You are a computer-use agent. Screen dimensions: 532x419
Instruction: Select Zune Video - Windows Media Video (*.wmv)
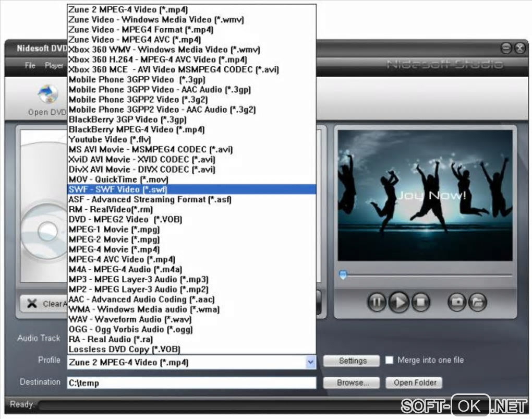coord(192,20)
